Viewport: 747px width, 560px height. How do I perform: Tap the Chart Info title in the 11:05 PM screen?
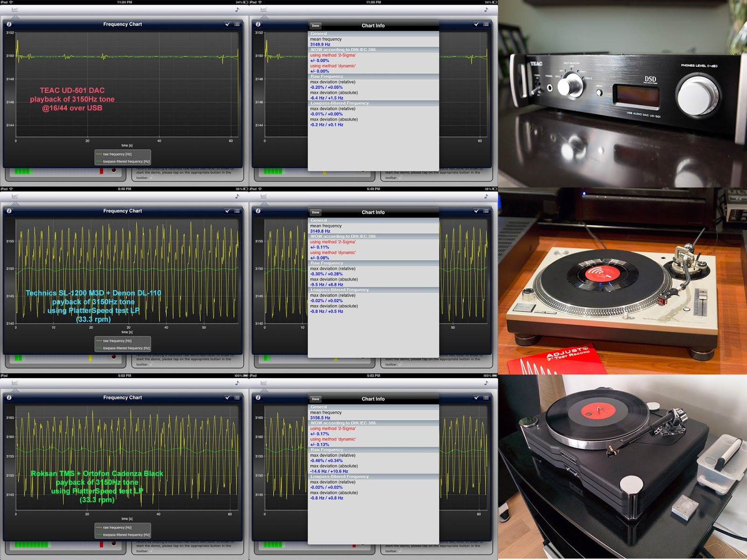coord(373,26)
